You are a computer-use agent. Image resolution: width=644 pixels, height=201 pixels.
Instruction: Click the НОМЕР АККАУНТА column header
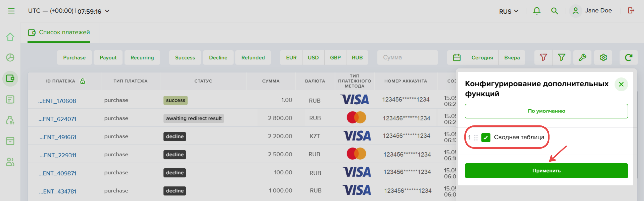[x=406, y=81]
